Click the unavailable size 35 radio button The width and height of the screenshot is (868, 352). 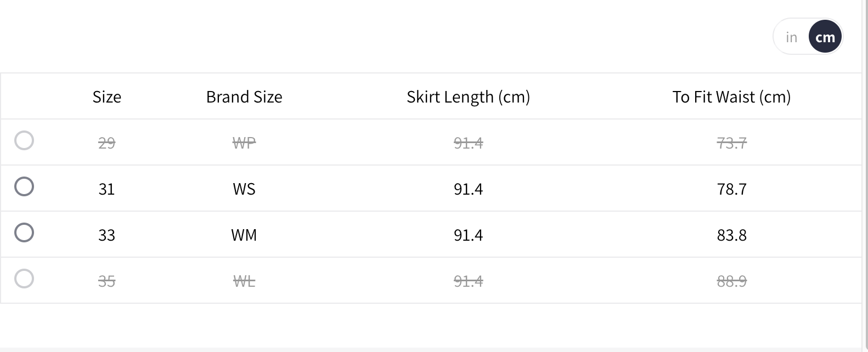tap(24, 279)
